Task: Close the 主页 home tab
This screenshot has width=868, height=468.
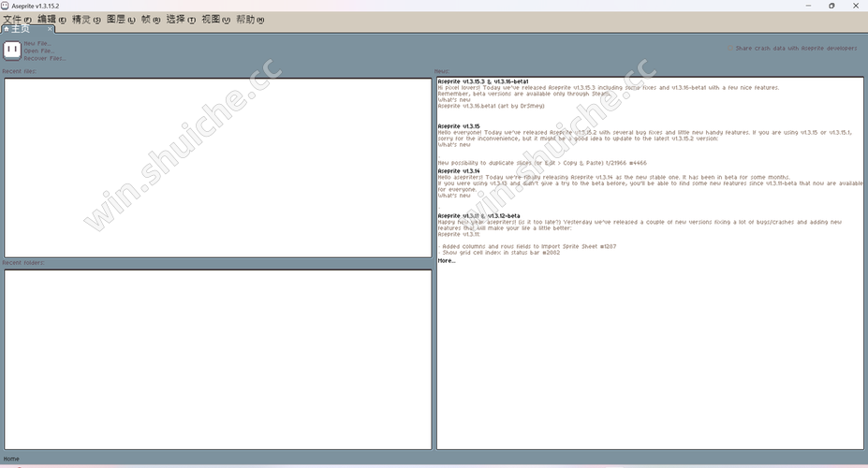Action: coord(50,29)
